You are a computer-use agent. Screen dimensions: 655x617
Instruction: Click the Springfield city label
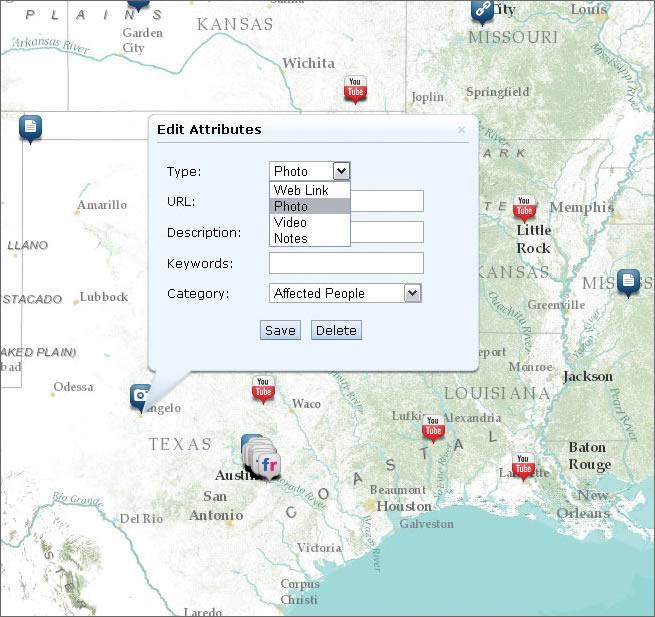(498, 92)
